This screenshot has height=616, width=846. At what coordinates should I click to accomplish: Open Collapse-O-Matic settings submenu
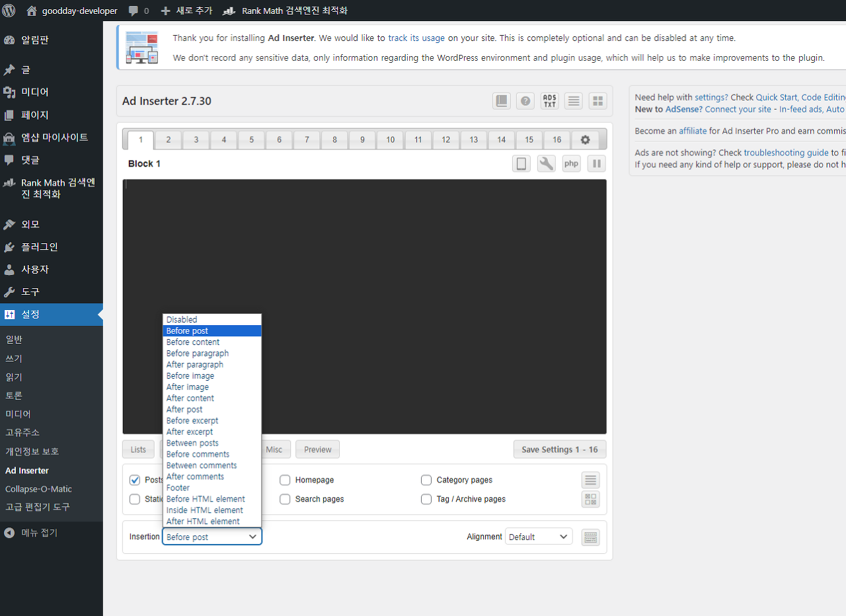38,489
